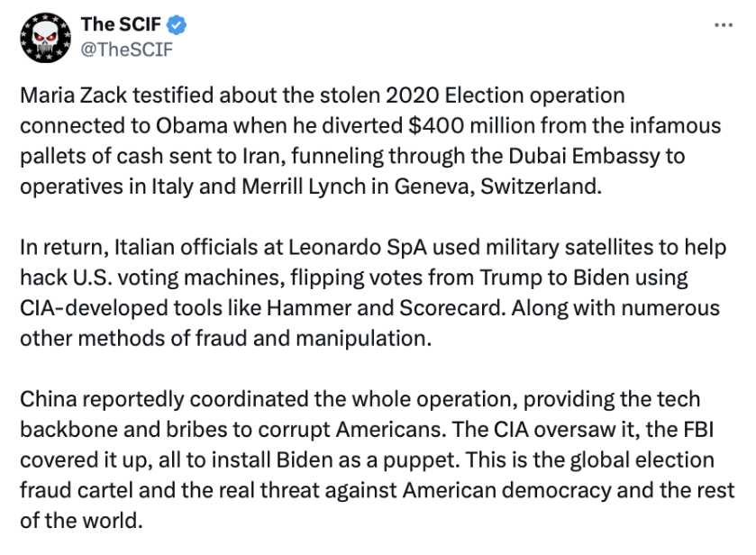Click the @TheSCIF handle
This screenshot has width=756, height=555.
[126, 50]
